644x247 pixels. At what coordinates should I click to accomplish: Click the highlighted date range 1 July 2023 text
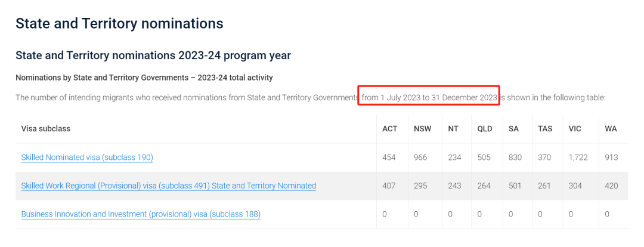429,98
